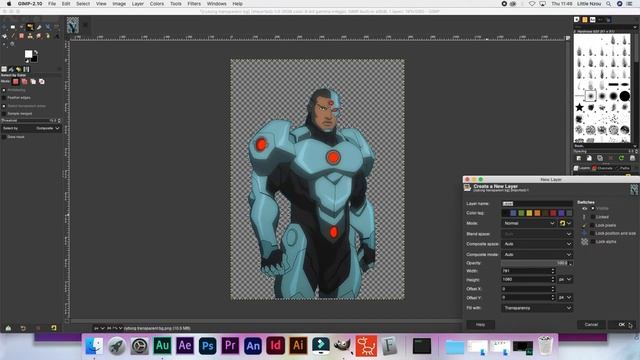The width and height of the screenshot is (640, 360).
Task: Select the Rectangle Select tool in toolbox
Action: click(13, 27)
